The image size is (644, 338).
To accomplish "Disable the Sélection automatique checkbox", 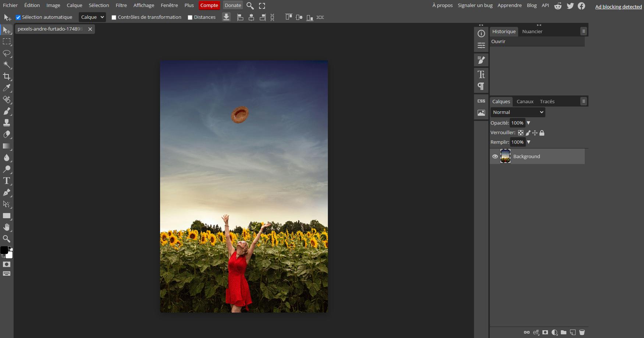I will [18, 18].
